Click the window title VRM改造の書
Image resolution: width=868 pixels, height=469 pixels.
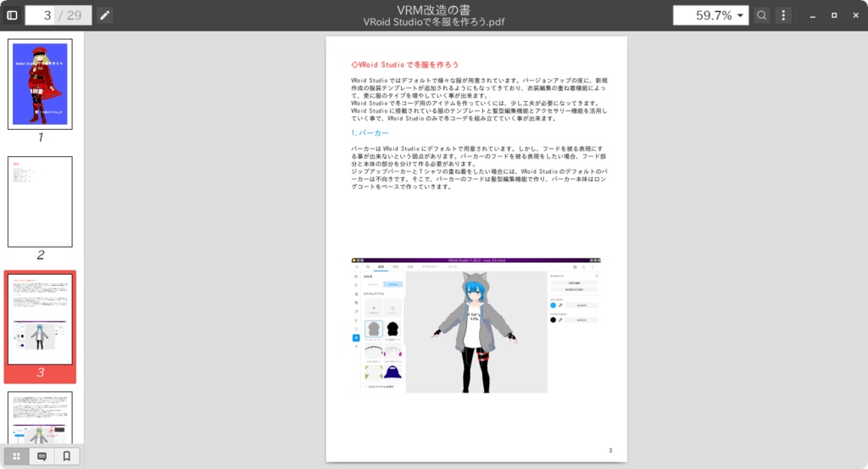tap(433, 10)
